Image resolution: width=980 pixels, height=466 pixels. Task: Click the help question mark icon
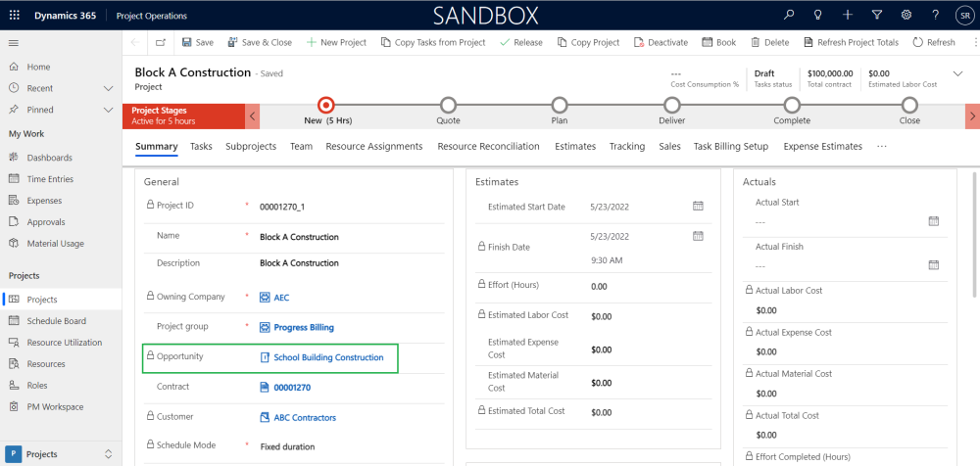[x=935, y=16]
